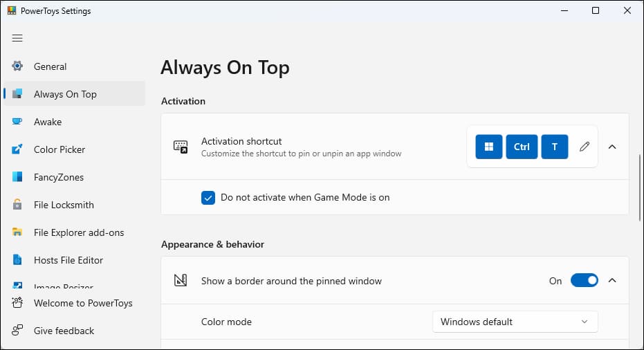This screenshot has width=644, height=350.
Task: Click the Windows key shortcut button
Action: pyautogui.click(x=489, y=147)
